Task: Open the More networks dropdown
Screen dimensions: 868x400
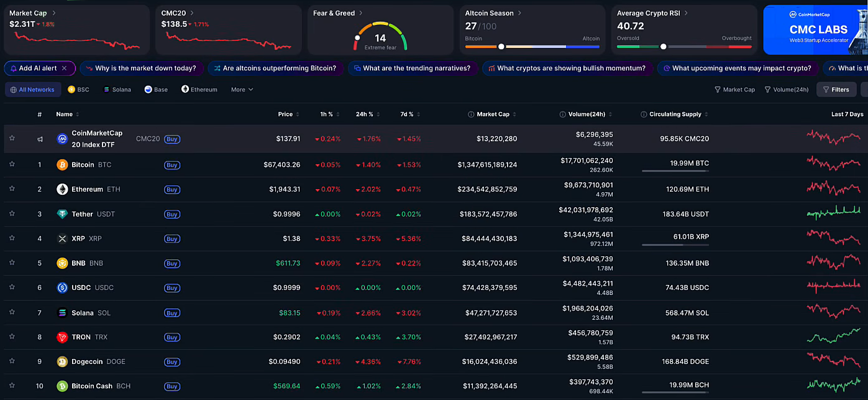Action: 241,89
